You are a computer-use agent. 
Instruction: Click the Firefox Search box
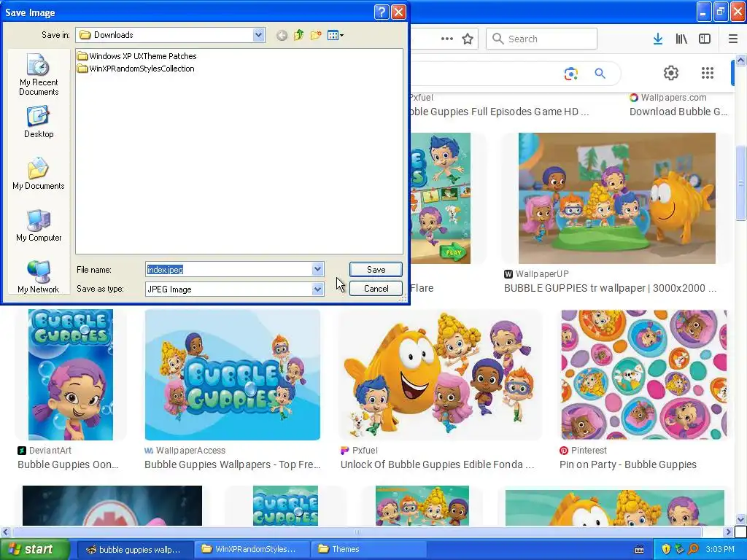click(542, 39)
